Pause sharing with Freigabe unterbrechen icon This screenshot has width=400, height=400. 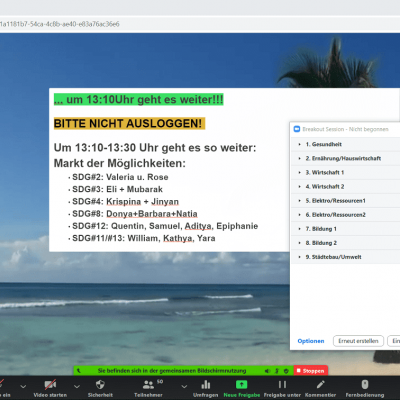coord(282,385)
